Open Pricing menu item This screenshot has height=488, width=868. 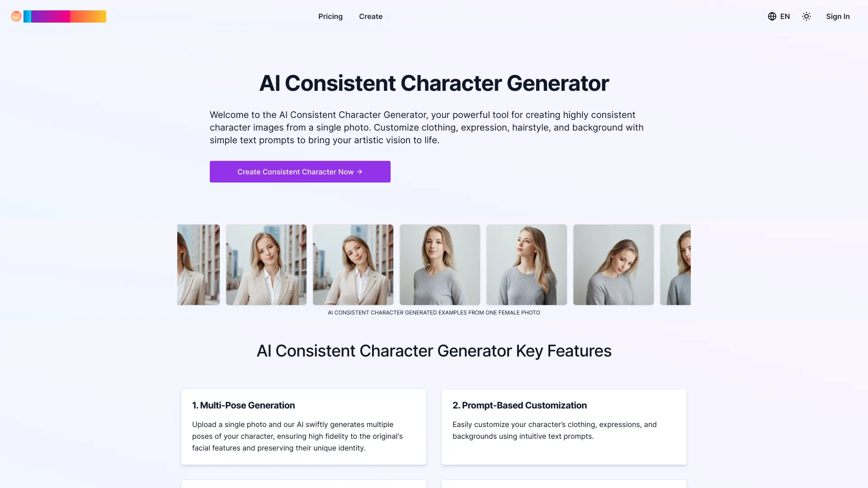[330, 16]
